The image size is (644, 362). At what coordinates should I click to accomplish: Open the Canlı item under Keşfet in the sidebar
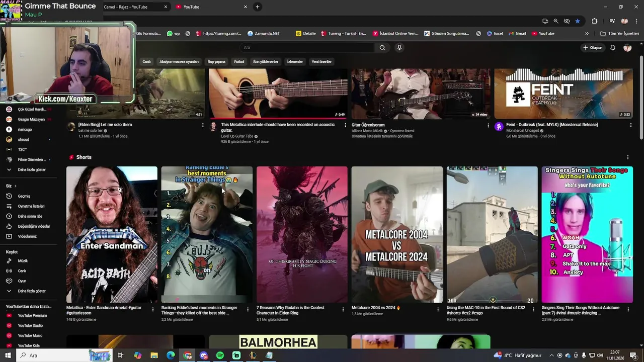click(x=22, y=271)
